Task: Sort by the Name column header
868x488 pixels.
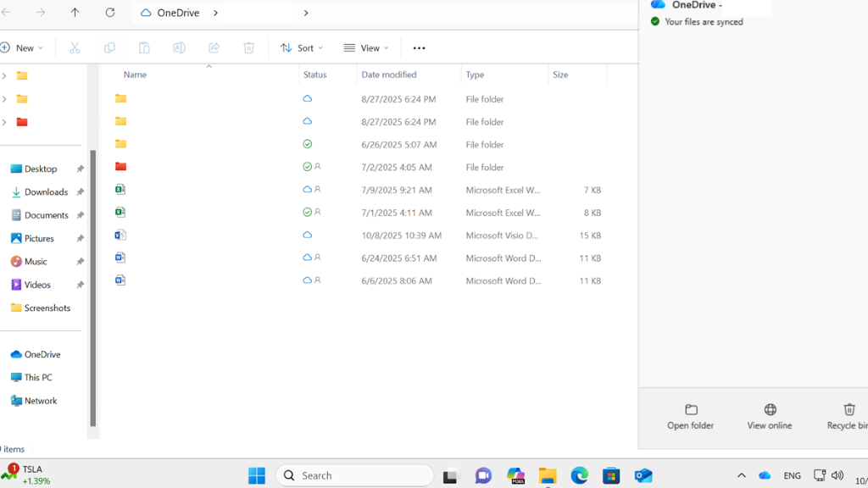Action: click(x=135, y=75)
